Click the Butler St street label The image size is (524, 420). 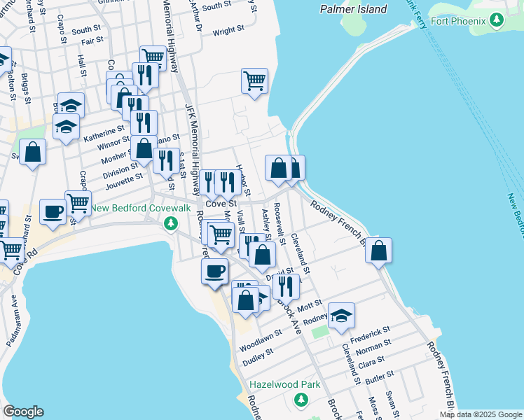pyautogui.click(x=380, y=377)
